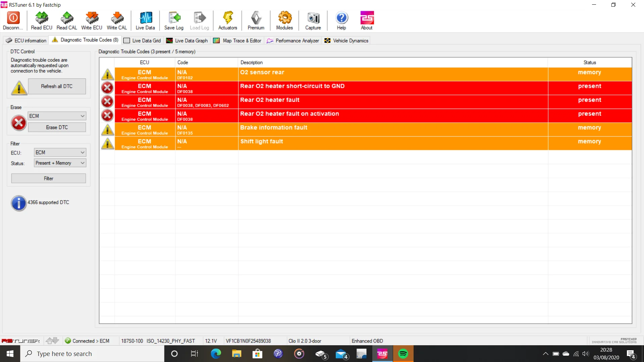644x362 pixels.
Task: Switch to the Live Data Graph tab
Action: (x=187, y=41)
